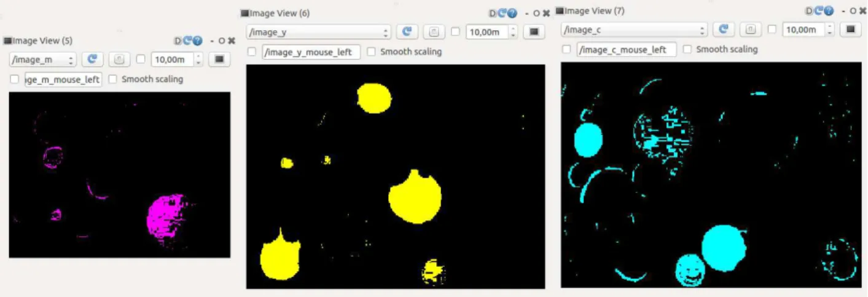Reload plugin via title icon in Image View (7)
The image size is (868, 297).
coord(818,11)
